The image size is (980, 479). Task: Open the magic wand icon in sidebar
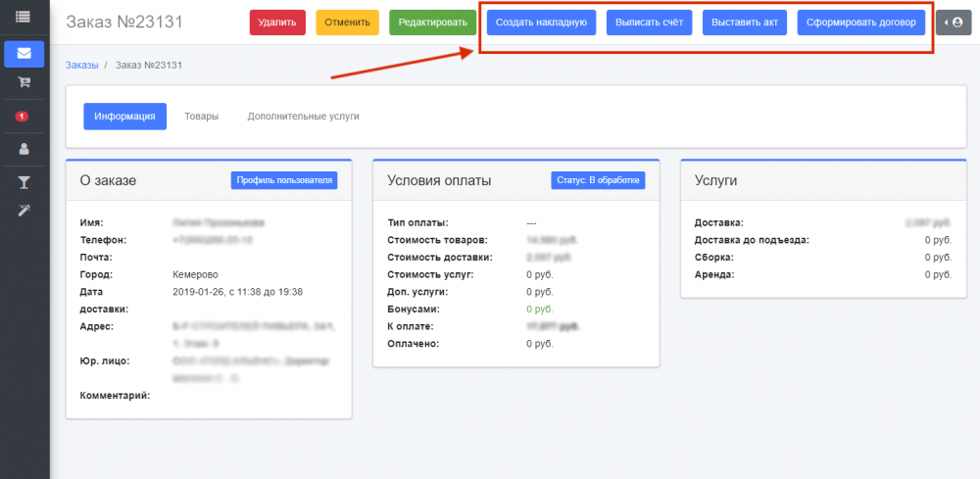pos(24,211)
